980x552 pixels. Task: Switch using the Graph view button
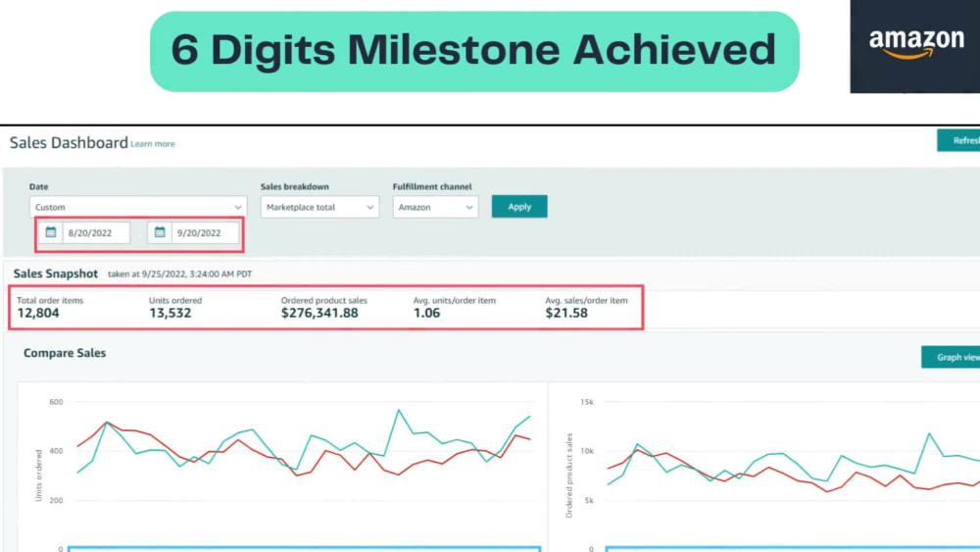point(951,357)
